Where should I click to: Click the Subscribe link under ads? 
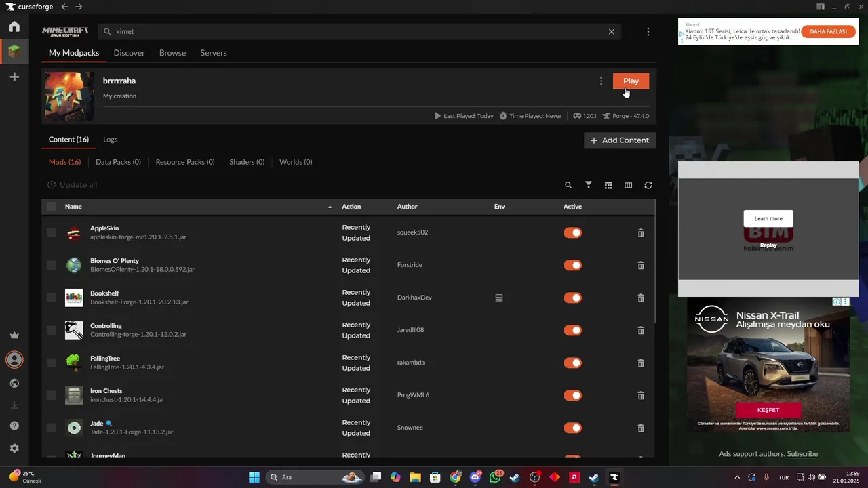[x=802, y=454]
